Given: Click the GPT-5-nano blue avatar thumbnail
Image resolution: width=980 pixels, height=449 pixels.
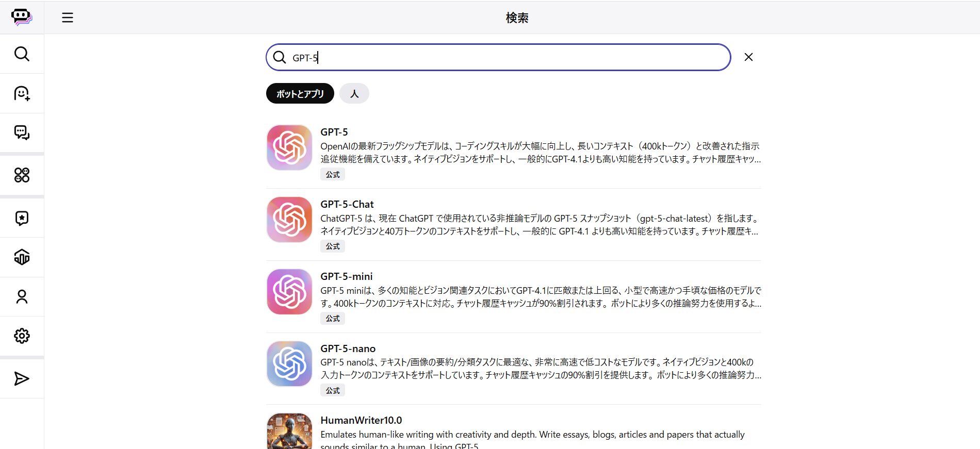Looking at the screenshot, I should [289, 364].
